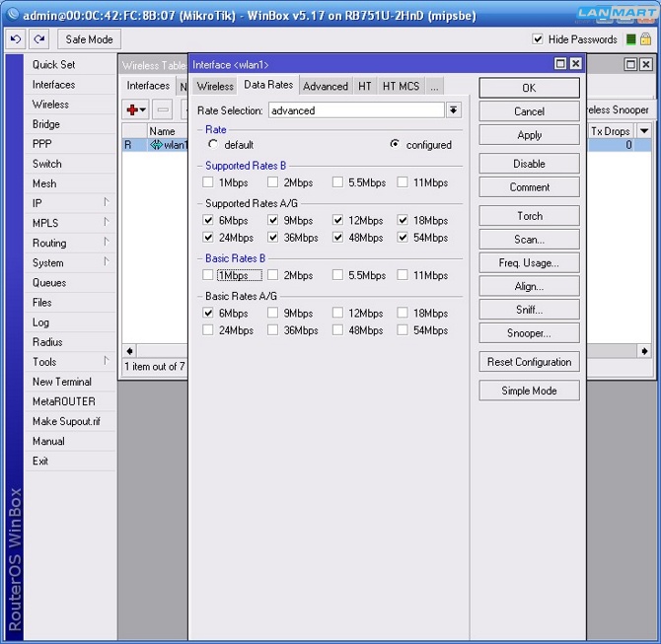Click the Simple Mode button
This screenshot has width=661, height=644.
tap(529, 391)
